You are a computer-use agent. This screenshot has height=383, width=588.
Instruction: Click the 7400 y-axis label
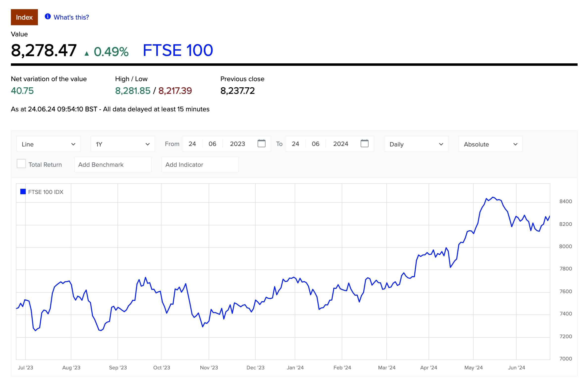pyautogui.click(x=566, y=313)
